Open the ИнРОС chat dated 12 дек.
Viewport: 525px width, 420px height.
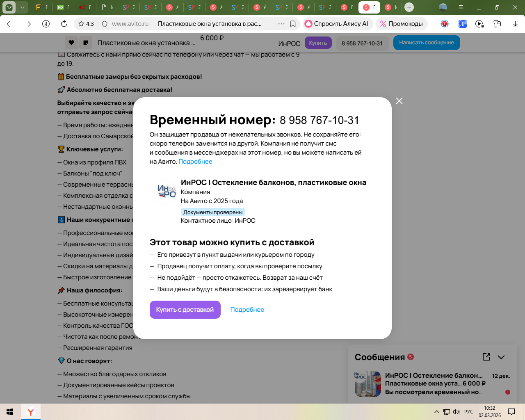[x=433, y=384]
